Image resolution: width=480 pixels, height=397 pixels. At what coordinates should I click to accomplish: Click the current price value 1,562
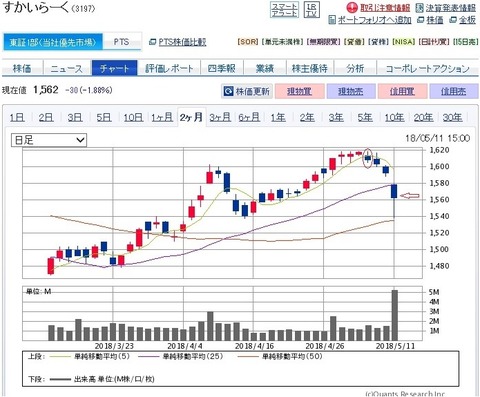(46, 90)
